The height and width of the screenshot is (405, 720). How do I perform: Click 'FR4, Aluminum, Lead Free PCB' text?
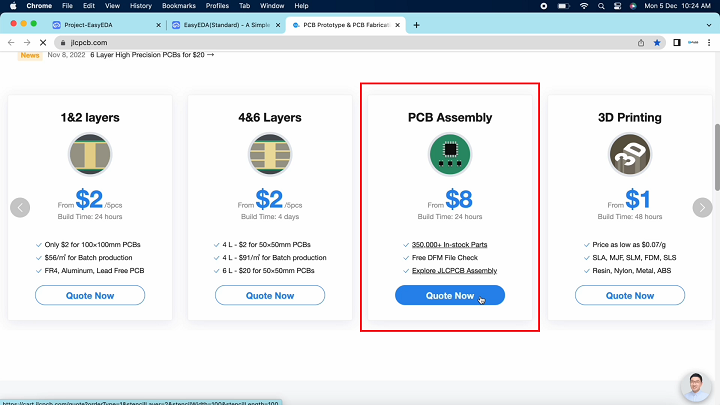(x=94, y=270)
